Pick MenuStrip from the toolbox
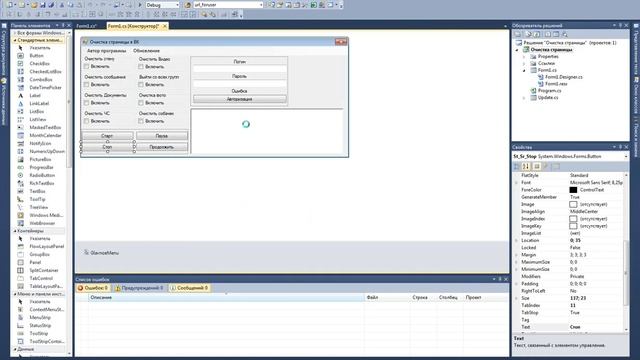This screenshot has width=640, height=360. (40, 318)
